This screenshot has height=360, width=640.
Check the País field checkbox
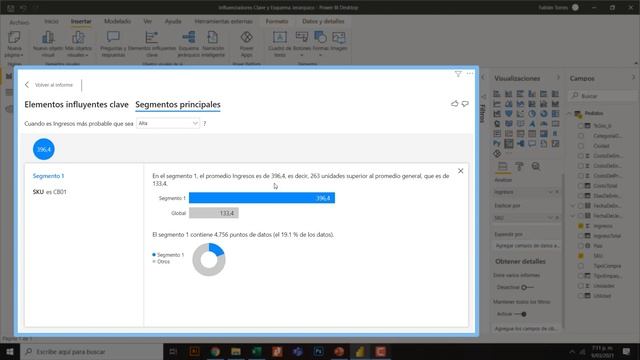point(580,246)
